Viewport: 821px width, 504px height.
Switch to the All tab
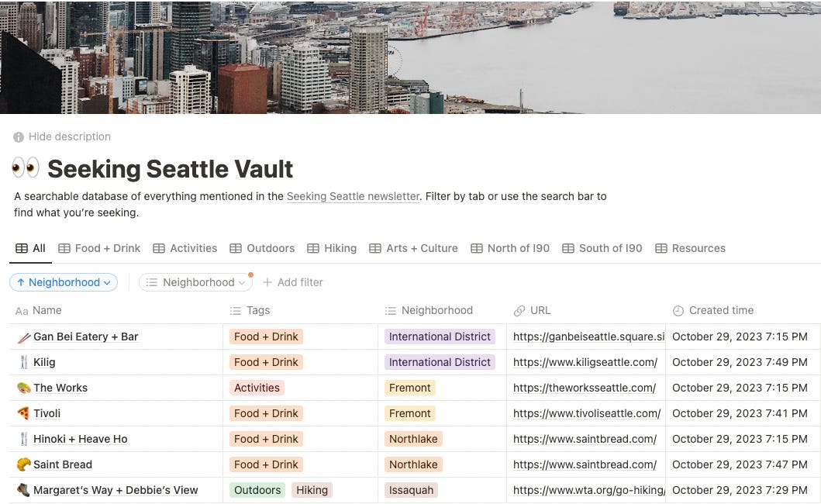click(x=30, y=248)
